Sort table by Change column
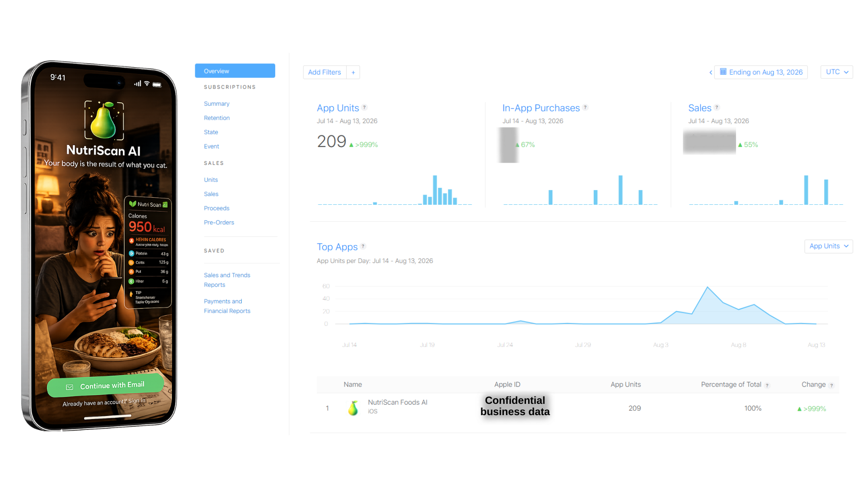Image resolution: width=868 pixels, height=488 pixels. [813, 385]
